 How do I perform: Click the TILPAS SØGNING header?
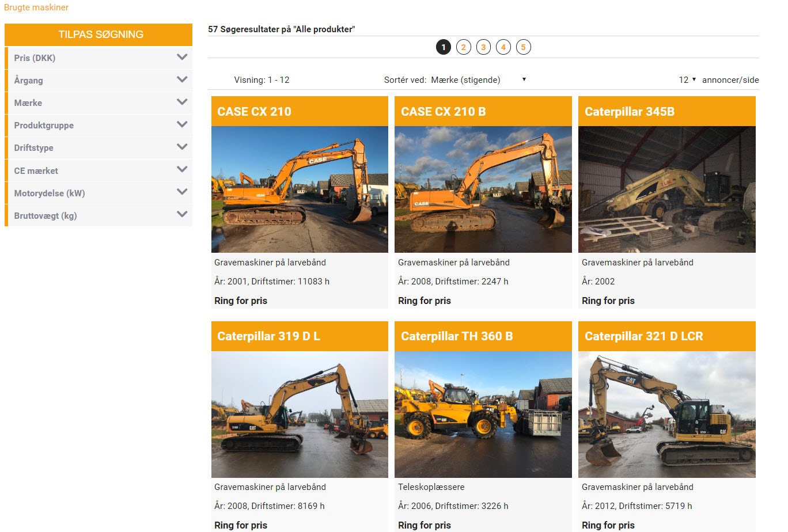click(x=99, y=35)
